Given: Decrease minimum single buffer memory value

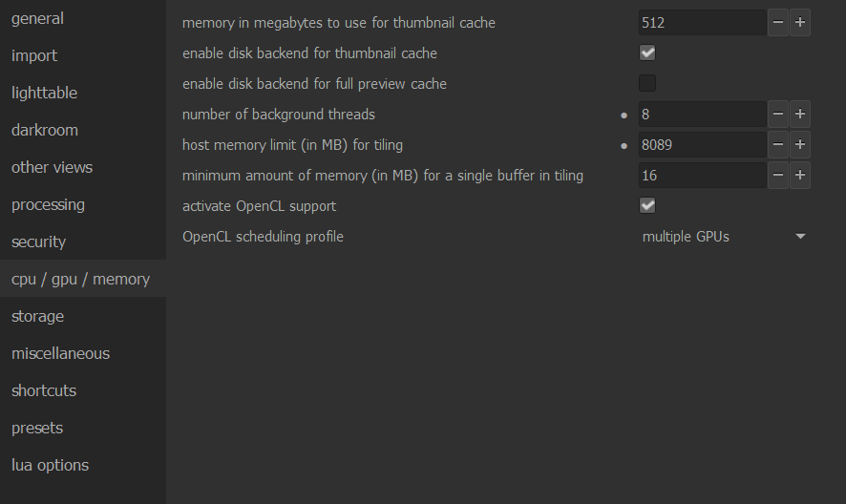Looking at the screenshot, I should (778, 176).
